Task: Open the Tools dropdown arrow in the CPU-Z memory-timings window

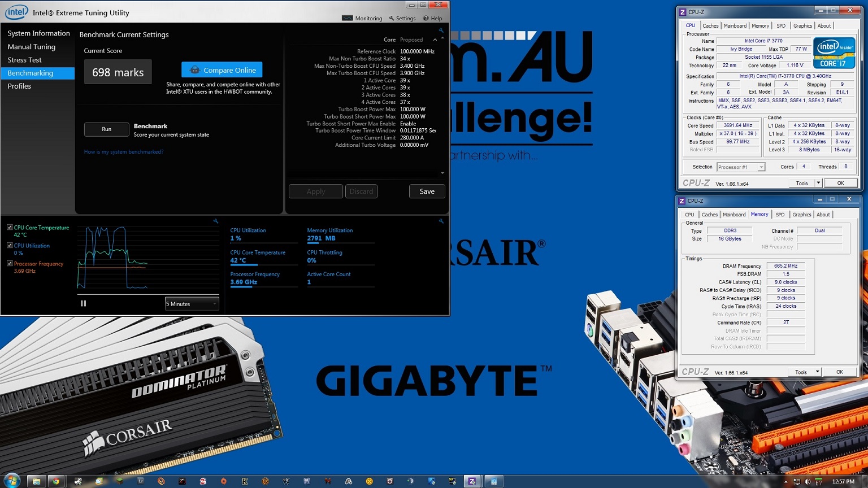Action: (817, 372)
